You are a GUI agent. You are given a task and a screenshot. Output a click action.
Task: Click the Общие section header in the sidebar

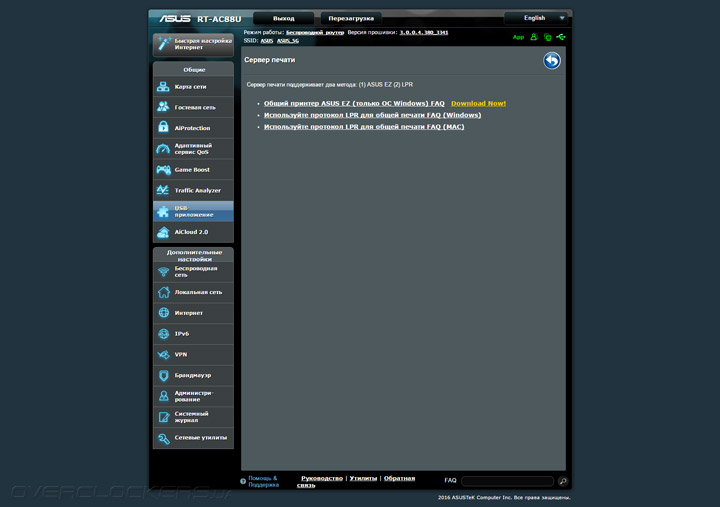click(x=194, y=69)
